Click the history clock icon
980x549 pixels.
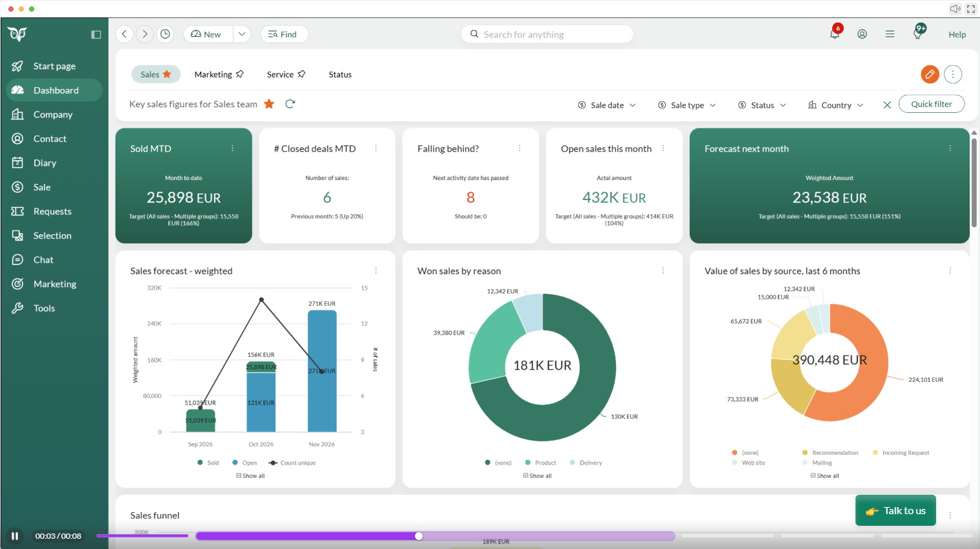tap(165, 34)
